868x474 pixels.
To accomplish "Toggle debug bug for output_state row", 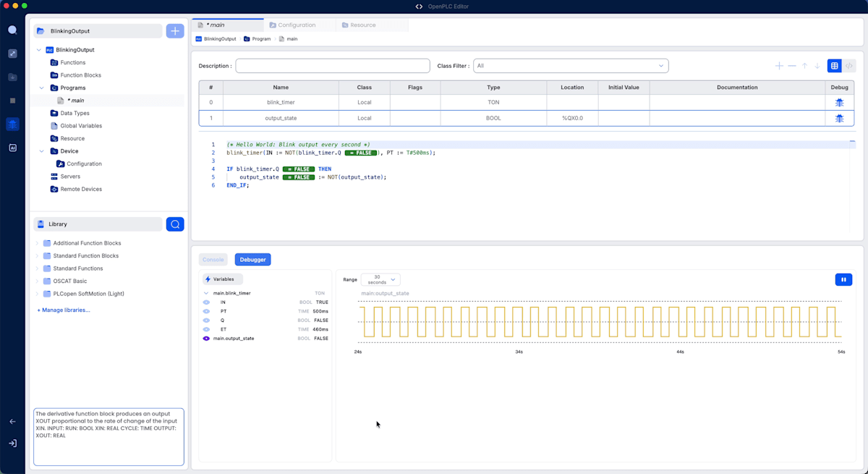I will 839,119.
